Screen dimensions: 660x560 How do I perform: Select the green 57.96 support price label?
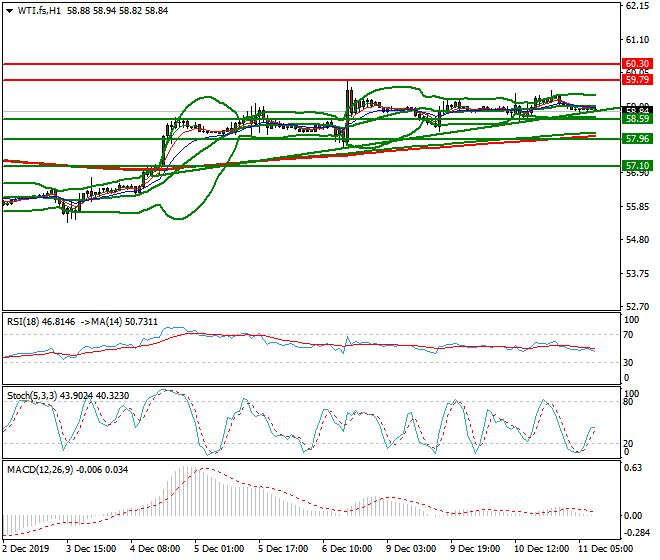click(637, 139)
